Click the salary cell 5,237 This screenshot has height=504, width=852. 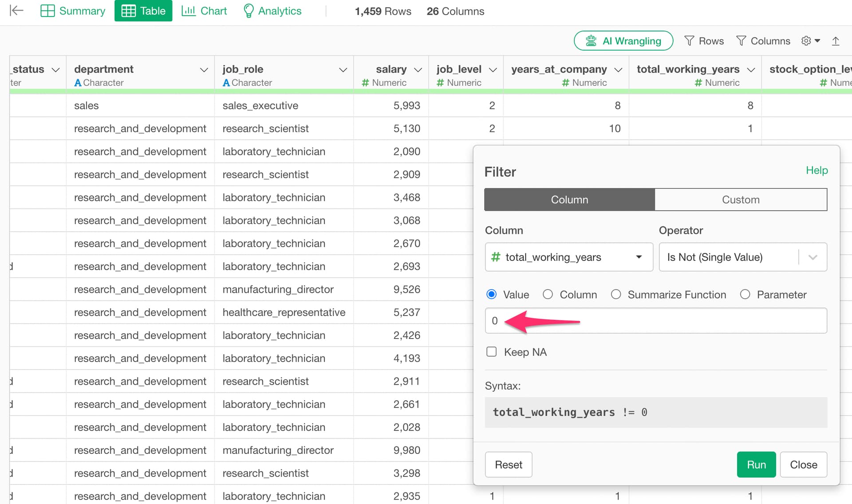[391, 312]
